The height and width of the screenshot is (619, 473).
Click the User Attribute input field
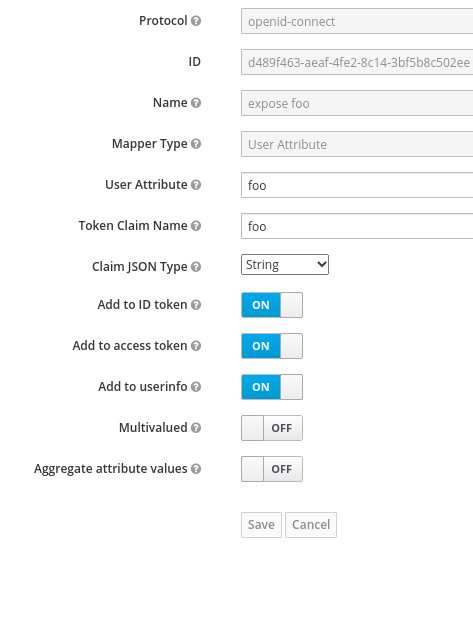[357, 185]
